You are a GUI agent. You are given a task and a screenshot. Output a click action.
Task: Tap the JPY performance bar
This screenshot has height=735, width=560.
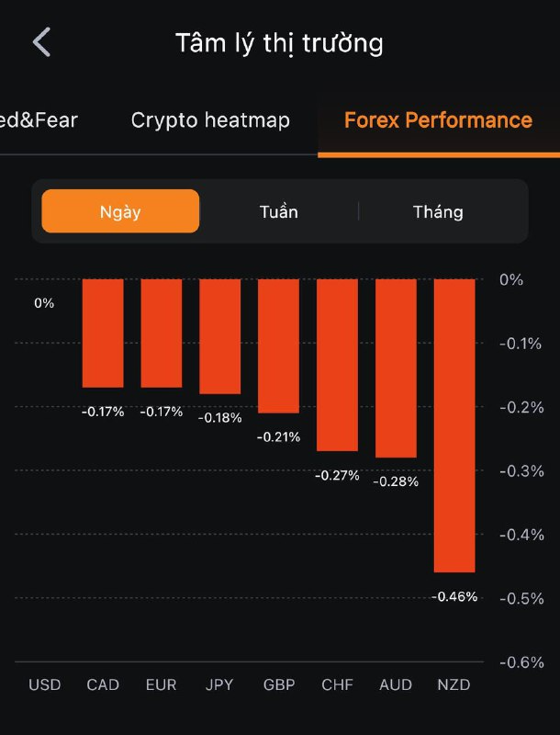click(219, 336)
